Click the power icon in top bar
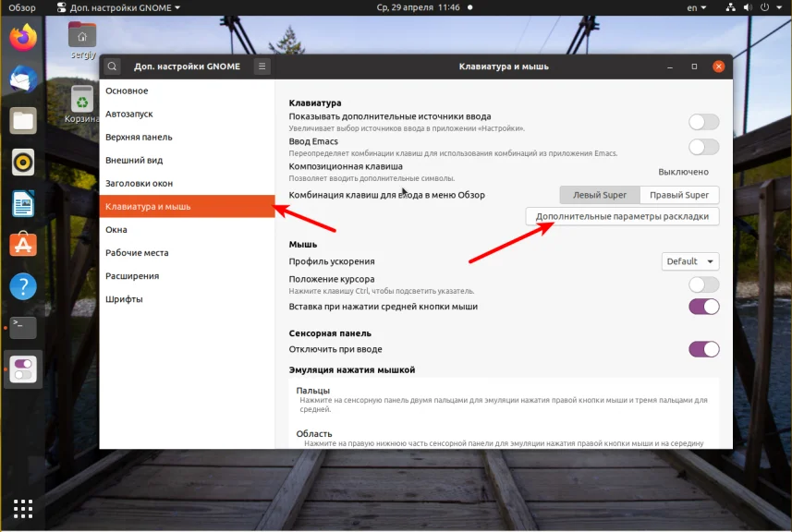The width and height of the screenshot is (792, 532). pyautogui.click(x=764, y=7)
